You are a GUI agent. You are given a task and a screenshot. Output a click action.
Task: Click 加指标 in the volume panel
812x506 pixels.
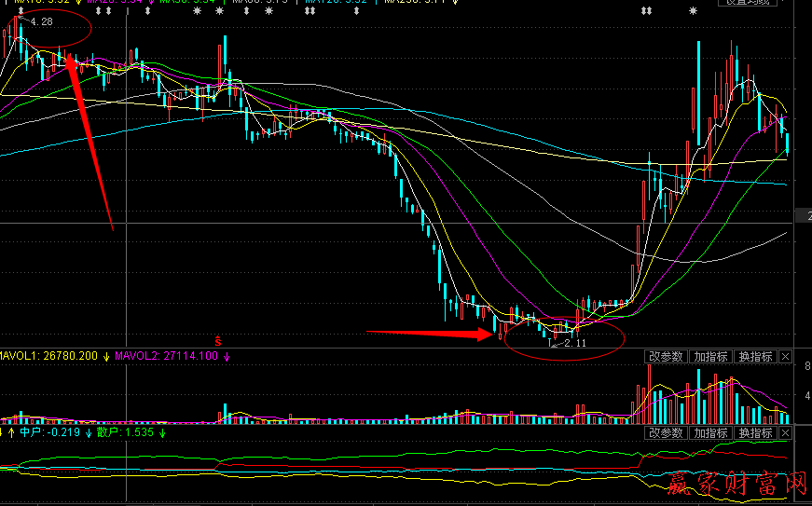[710, 357]
